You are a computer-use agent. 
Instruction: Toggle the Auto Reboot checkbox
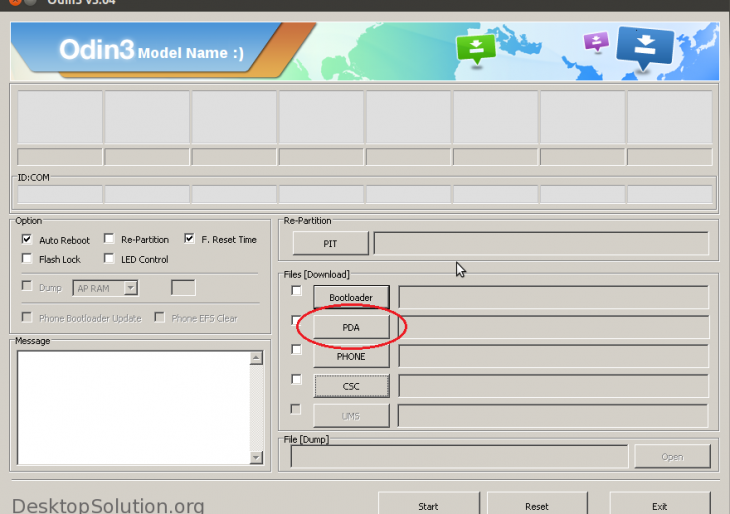(27, 239)
